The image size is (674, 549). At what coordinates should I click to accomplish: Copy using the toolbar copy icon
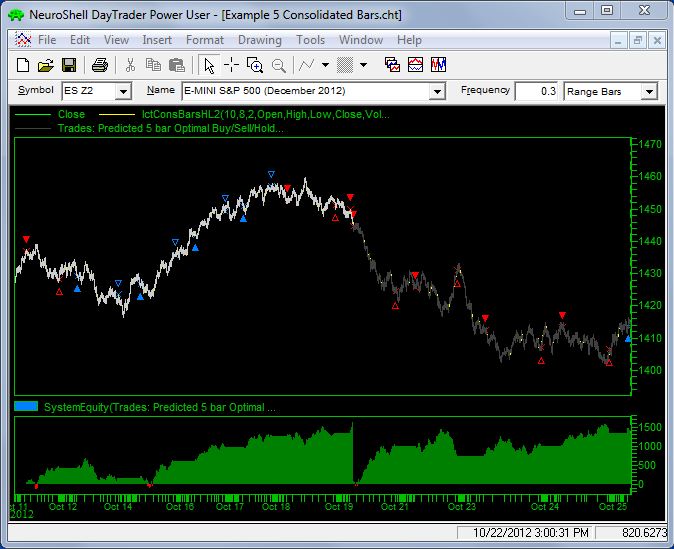coord(153,65)
